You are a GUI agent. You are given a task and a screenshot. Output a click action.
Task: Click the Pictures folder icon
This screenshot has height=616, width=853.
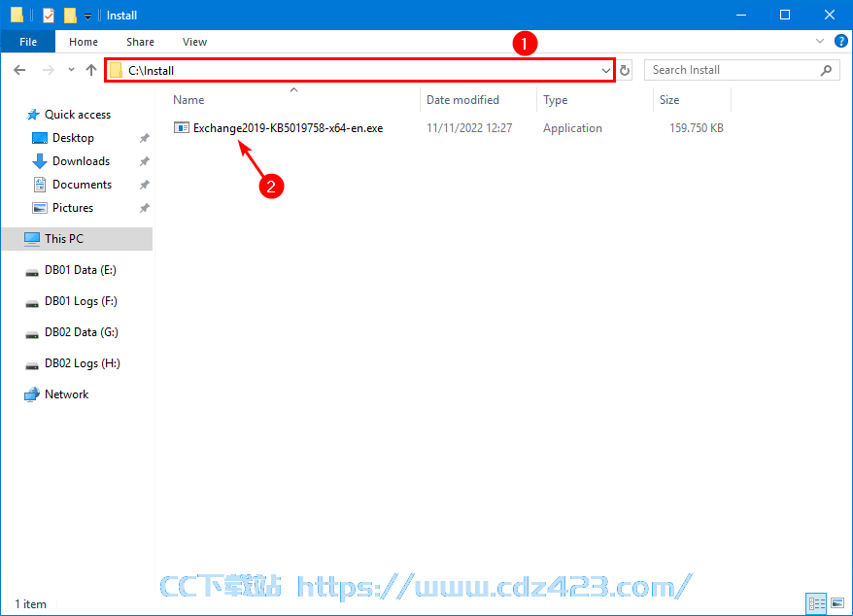(40, 208)
